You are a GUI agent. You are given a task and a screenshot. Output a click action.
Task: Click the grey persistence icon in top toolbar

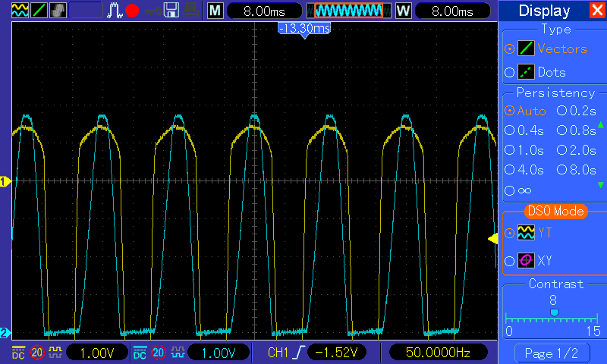pos(58,11)
